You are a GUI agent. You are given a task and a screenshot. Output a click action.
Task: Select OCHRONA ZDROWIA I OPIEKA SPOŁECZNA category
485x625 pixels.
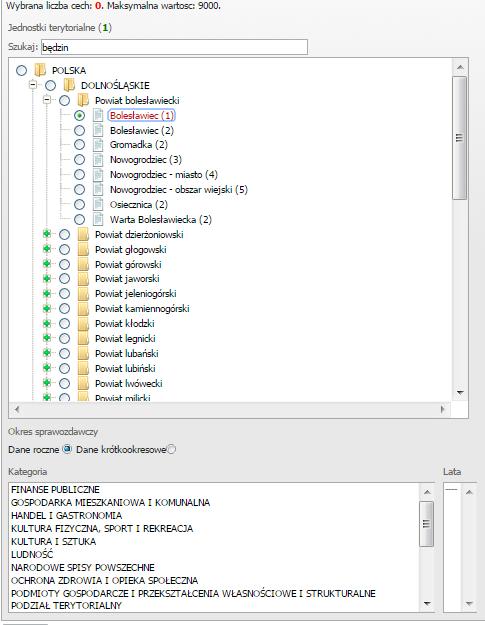click(x=104, y=580)
